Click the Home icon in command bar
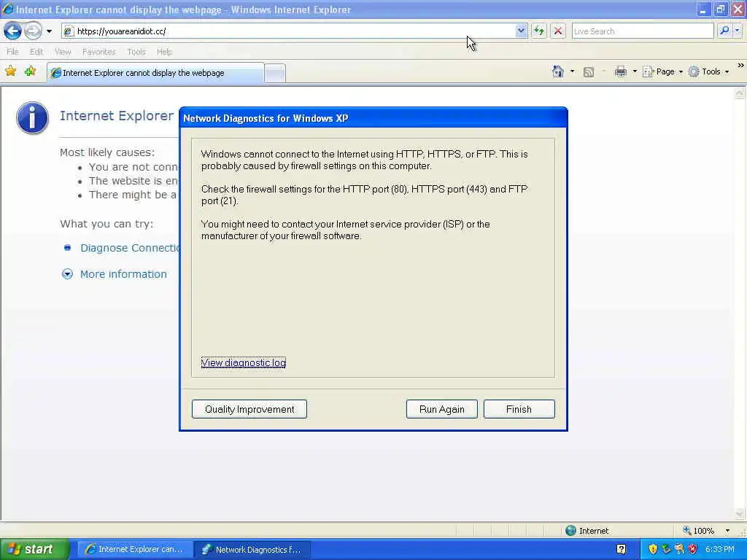 click(x=558, y=71)
